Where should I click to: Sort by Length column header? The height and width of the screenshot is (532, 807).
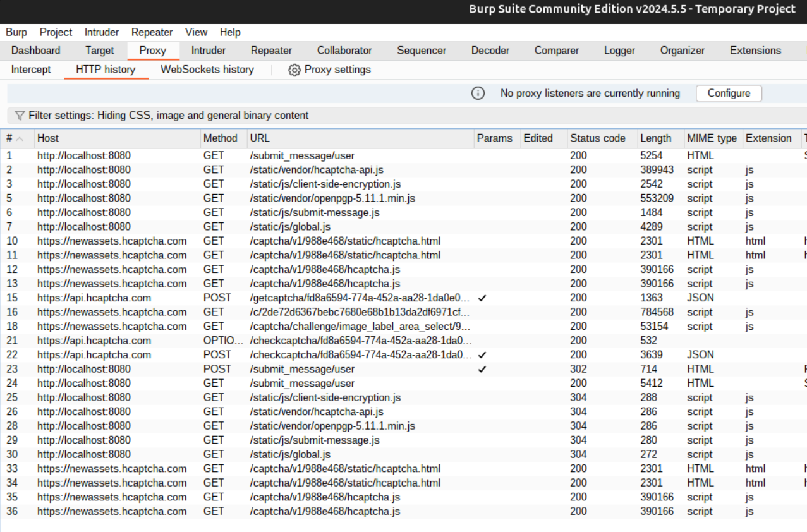pyautogui.click(x=660, y=138)
